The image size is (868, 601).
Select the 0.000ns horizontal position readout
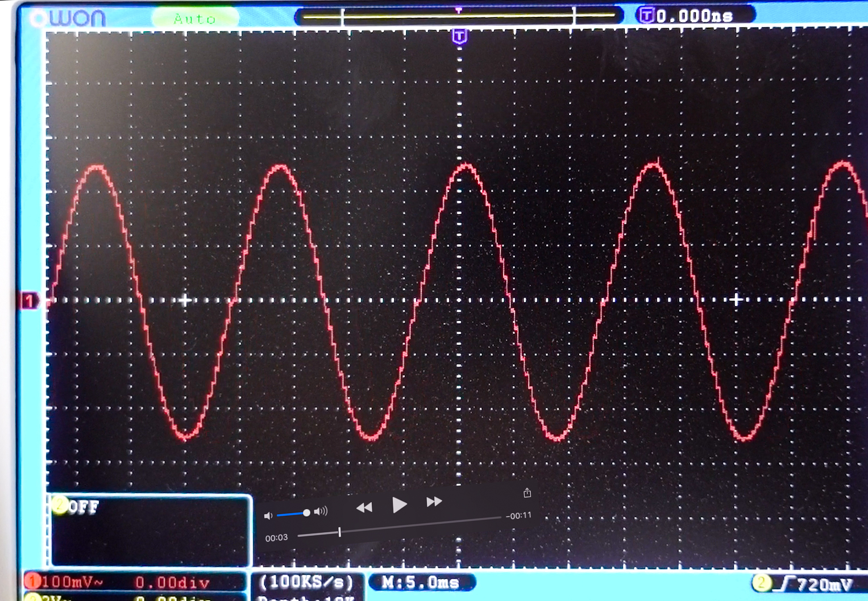695,15
